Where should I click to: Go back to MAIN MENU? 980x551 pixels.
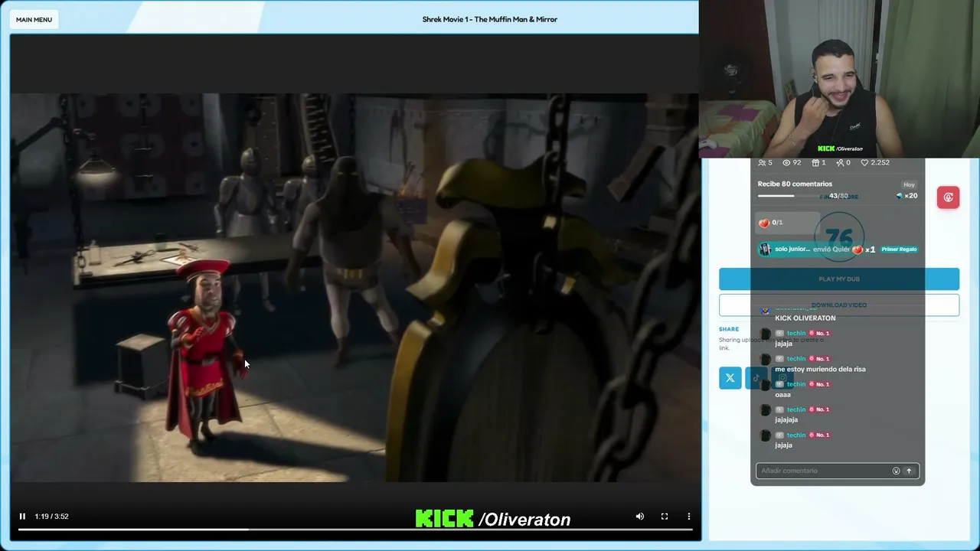(34, 19)
